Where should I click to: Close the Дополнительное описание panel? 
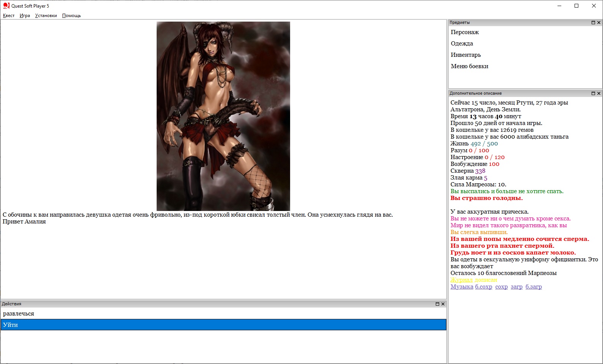[x=599, y=94]
